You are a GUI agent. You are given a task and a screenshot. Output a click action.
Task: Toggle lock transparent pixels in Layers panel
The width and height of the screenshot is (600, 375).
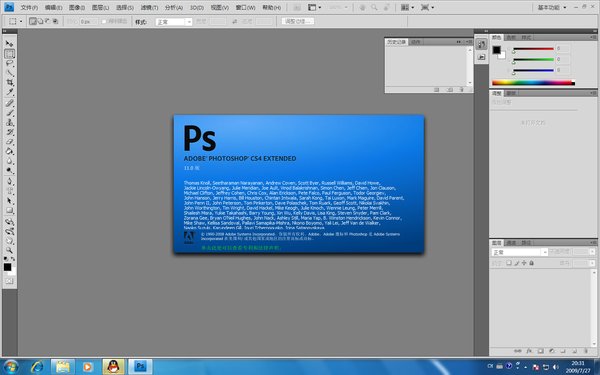click(509, 263)
